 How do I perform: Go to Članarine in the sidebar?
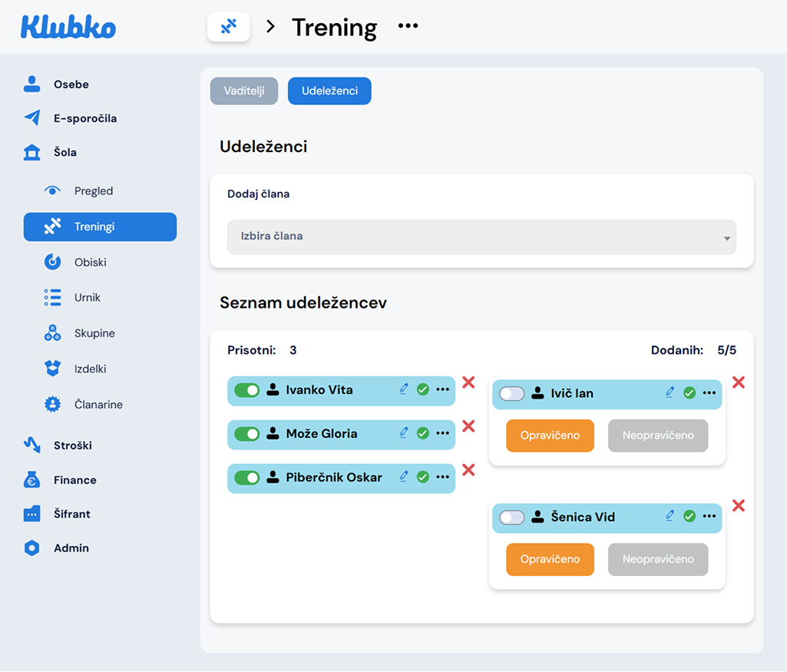[x=98, y=405]
